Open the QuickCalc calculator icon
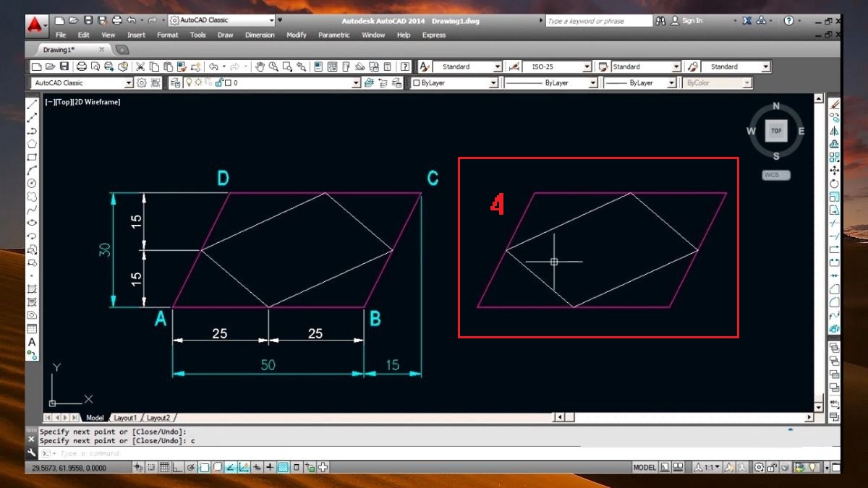This screenshot has height=488, width=868. (x=387, y=67)
